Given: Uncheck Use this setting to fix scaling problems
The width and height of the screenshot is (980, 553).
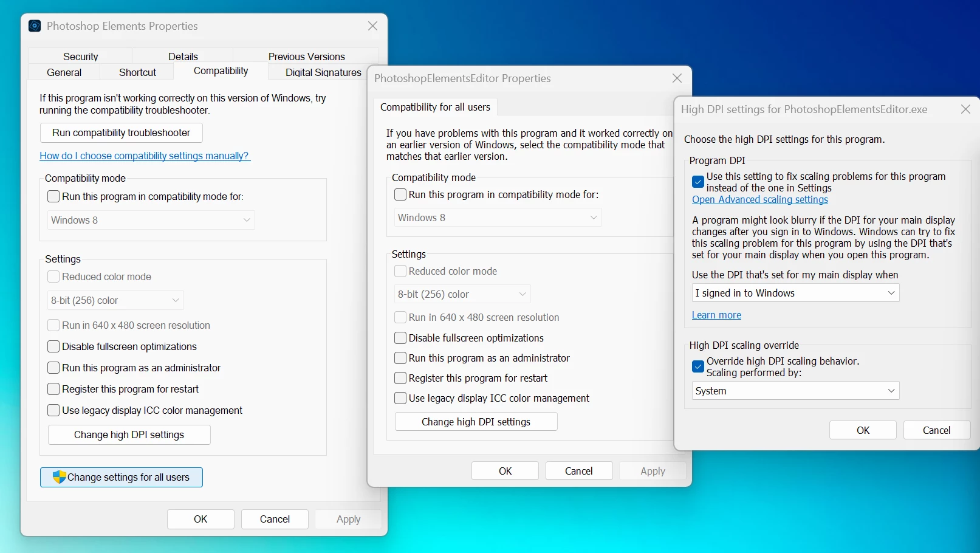Looking at the screenshot, I should pos(698,182).
